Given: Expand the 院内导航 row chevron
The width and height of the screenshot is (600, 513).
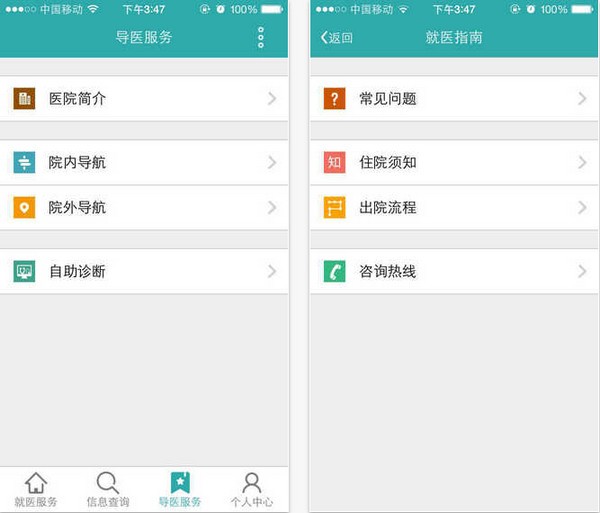Looking at the screenshot, I should tap(272, 163).
